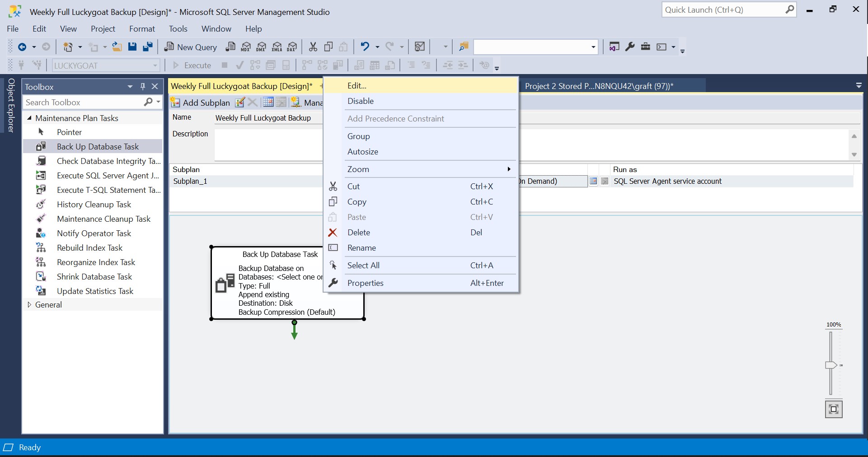Open the Zoom submenu

(x=358, y=169)
